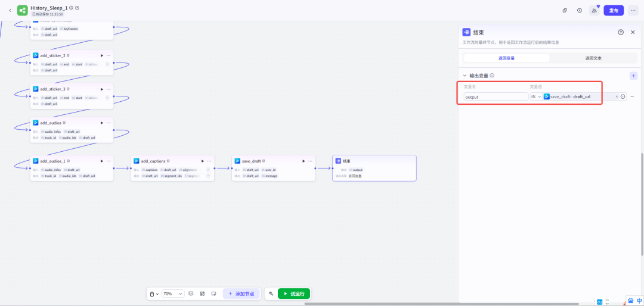Viewport: 644px width, 306px height.
Task: Open variable selector circle icon
Action: pos(623,97)
